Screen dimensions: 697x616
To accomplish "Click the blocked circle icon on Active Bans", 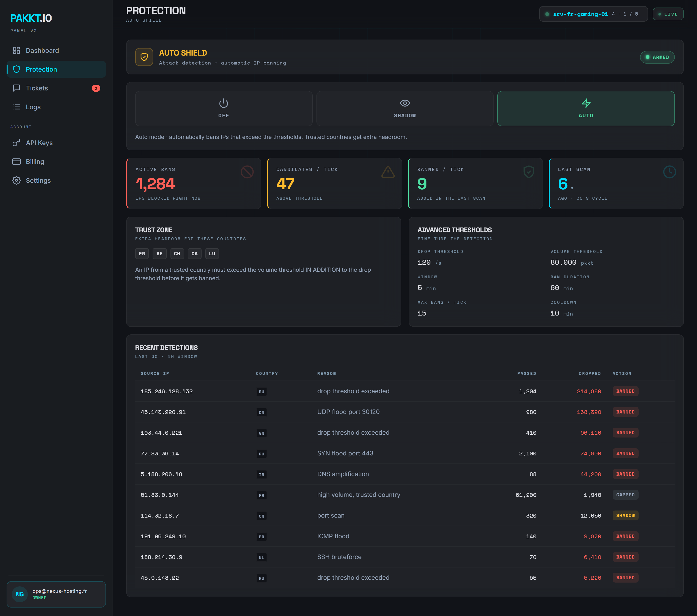I will 247,172.
